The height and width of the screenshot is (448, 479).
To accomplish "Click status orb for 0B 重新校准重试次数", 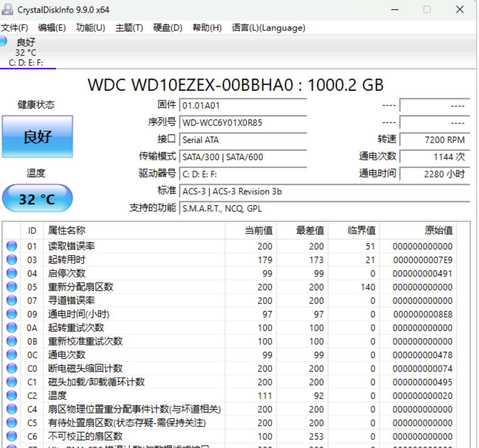I will point(11,341).
